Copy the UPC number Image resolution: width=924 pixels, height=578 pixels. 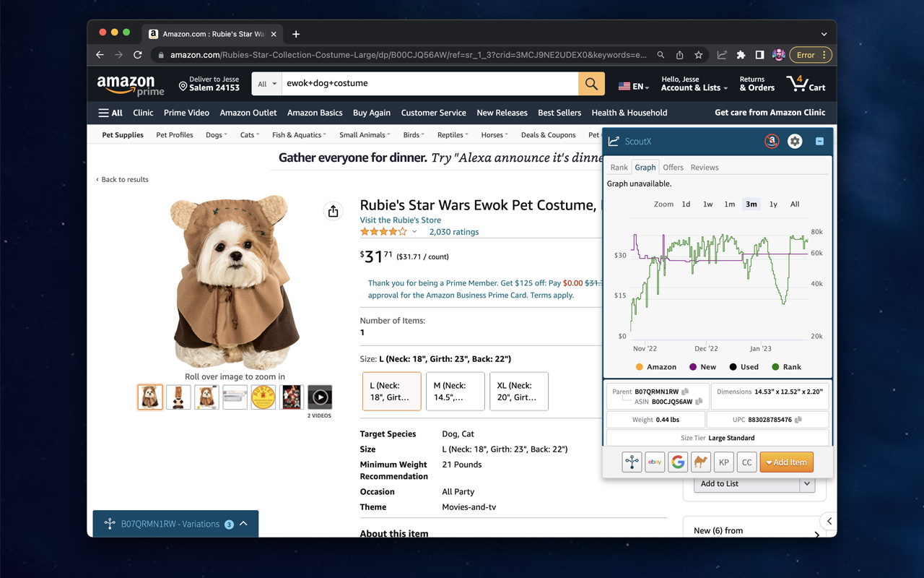click(x=798, y=420)
